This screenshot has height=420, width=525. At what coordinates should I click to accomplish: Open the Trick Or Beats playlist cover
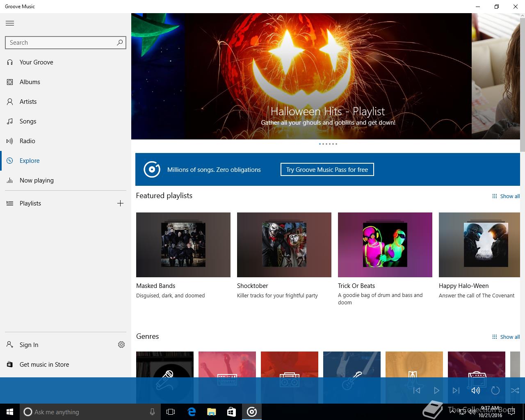pos(385,245)
